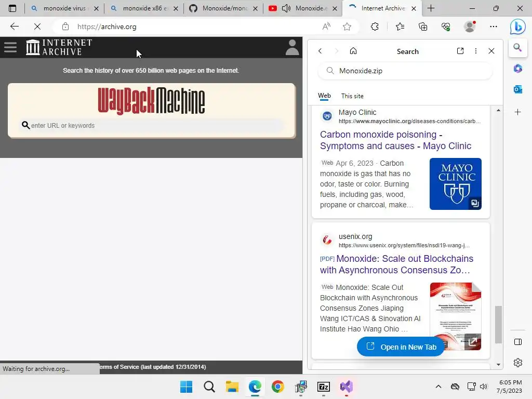Open the tab actions menu icon
This screenshot has width=532, height=399.
[12, 8]
